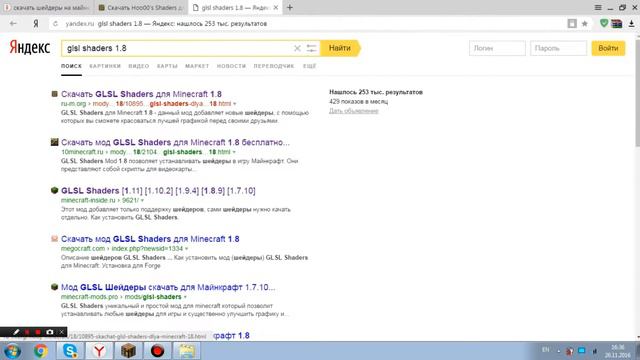Viewport: 640px width, 360px height.
Task: Close the recorder toolbar with its X
Action: 62,332
